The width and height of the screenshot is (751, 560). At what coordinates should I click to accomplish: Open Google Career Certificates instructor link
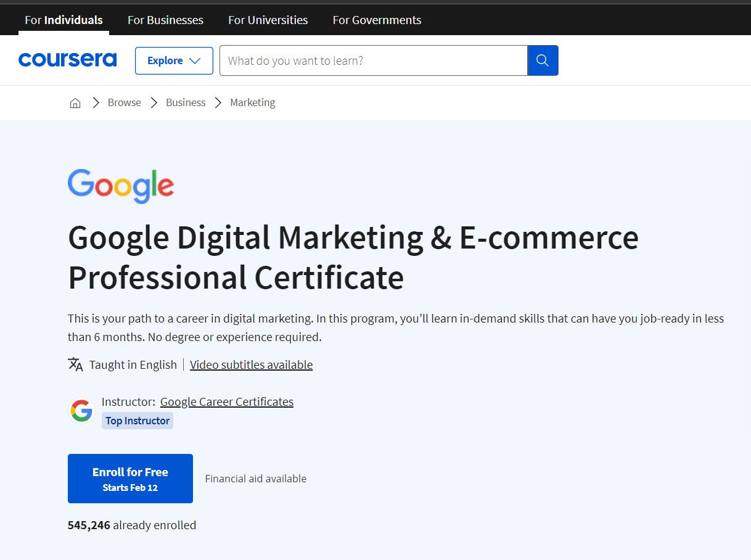[x=227, y=401]
